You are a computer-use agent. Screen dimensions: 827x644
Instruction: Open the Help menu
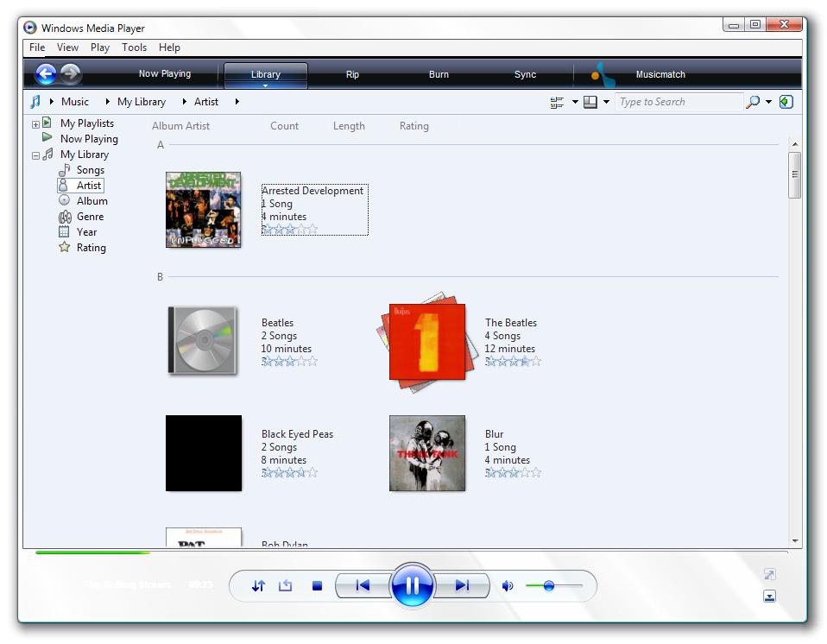click(x=169, y=47)
